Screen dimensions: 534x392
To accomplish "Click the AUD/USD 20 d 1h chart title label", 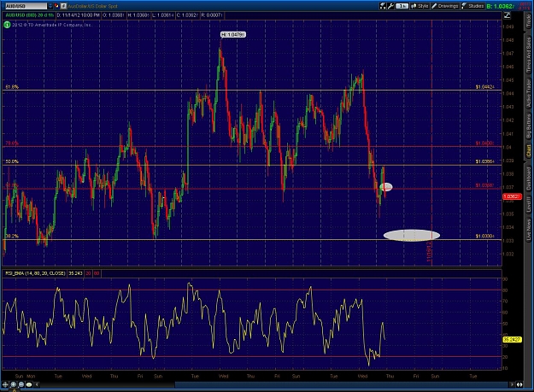I will tap(30, 15).
